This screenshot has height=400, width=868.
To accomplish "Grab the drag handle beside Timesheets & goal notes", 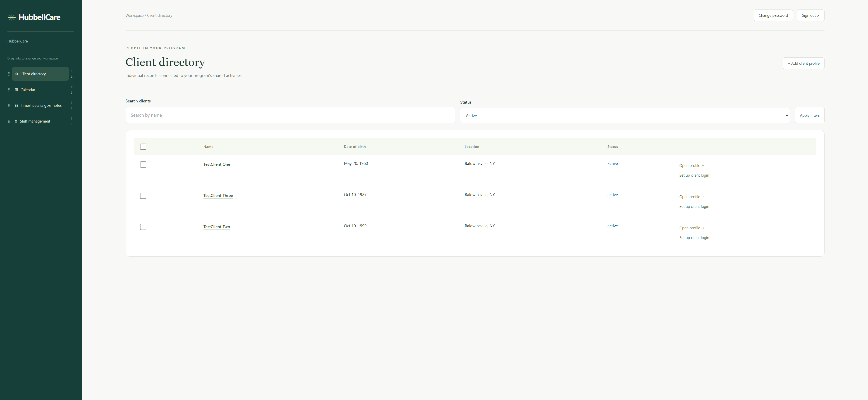I will coord(9,106).
